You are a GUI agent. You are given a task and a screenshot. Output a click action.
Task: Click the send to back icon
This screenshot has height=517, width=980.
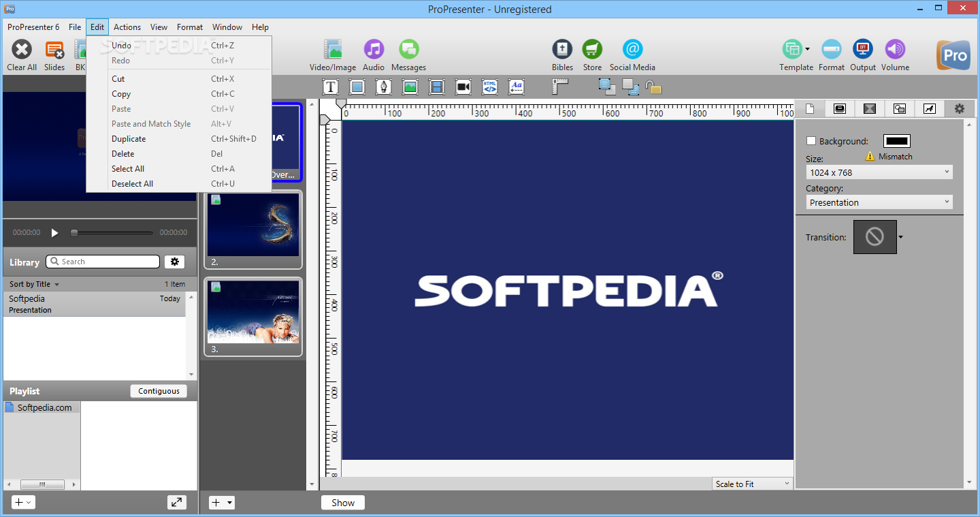pyautogui.click(x=631, y=87)
